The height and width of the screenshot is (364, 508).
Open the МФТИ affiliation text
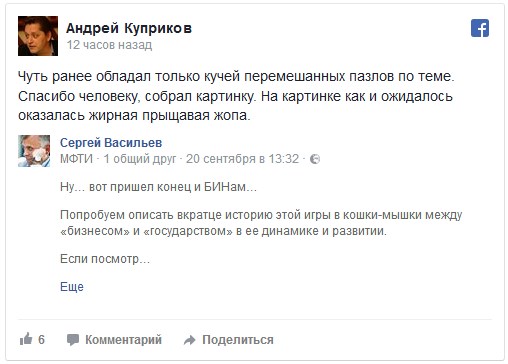pyautogui.click(x=76, y=159)
